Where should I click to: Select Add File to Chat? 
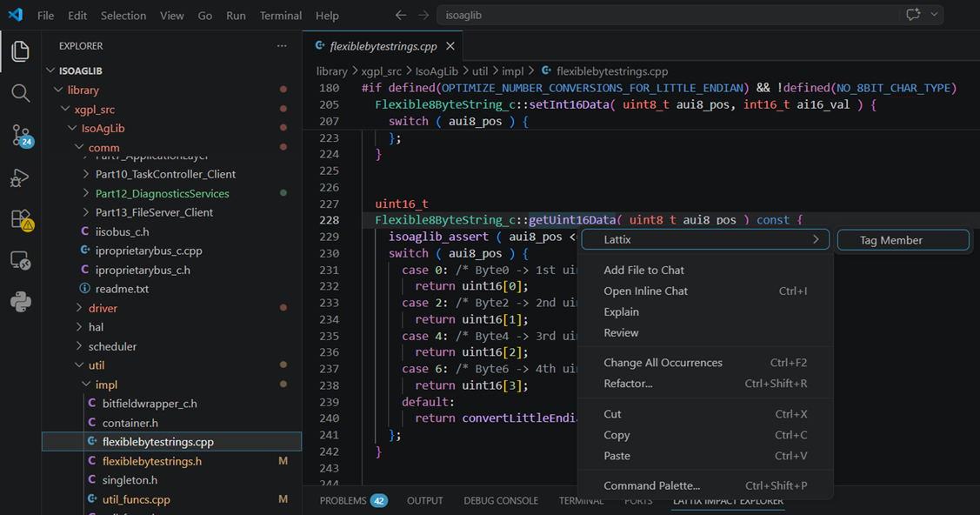705,270
